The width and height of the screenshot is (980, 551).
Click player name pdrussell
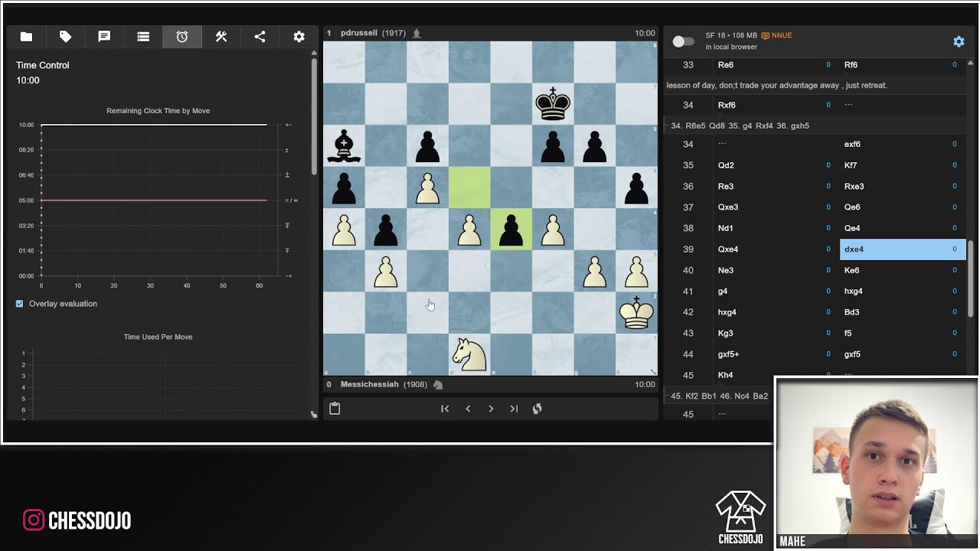click(359, 33)
